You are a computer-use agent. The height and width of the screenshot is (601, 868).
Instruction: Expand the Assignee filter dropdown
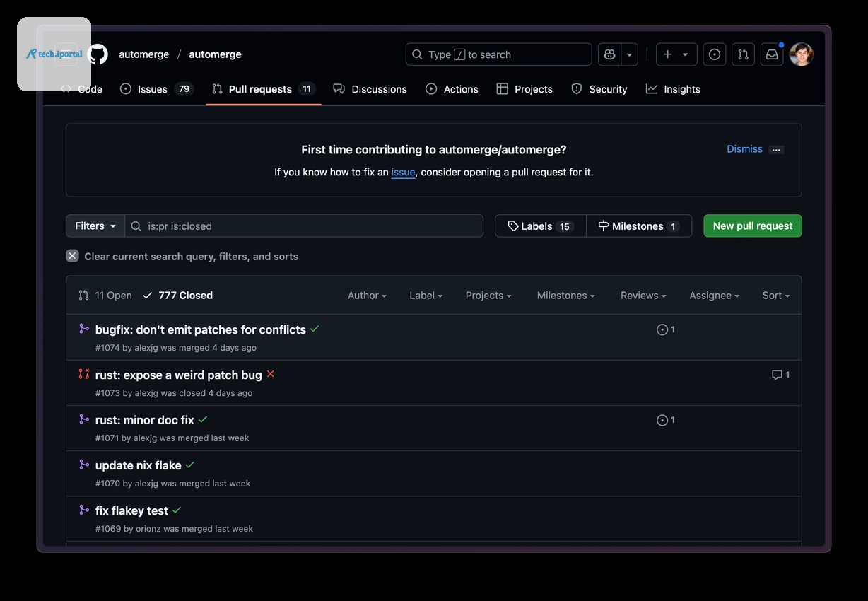tap(715, 296)
